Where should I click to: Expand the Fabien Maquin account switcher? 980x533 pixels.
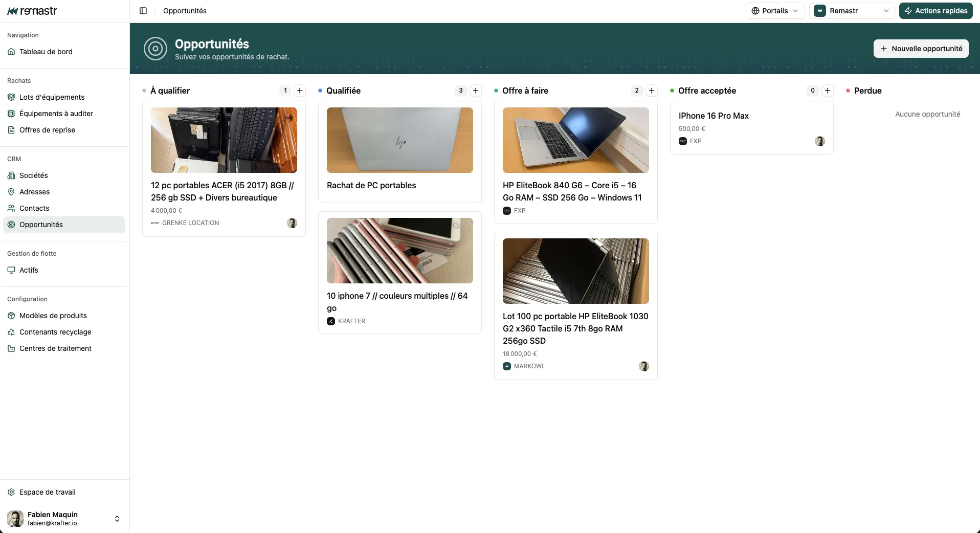[117, 518]
